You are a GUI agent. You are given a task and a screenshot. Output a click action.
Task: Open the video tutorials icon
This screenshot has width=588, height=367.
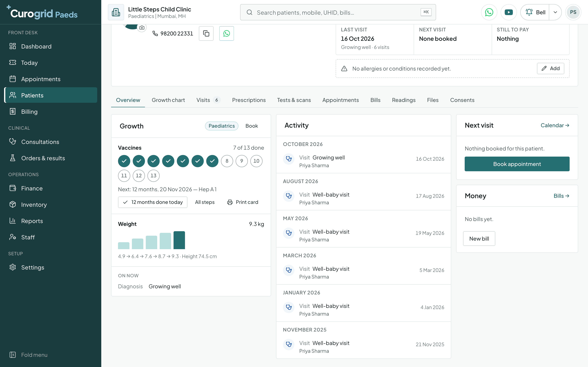tap(509, 12)
